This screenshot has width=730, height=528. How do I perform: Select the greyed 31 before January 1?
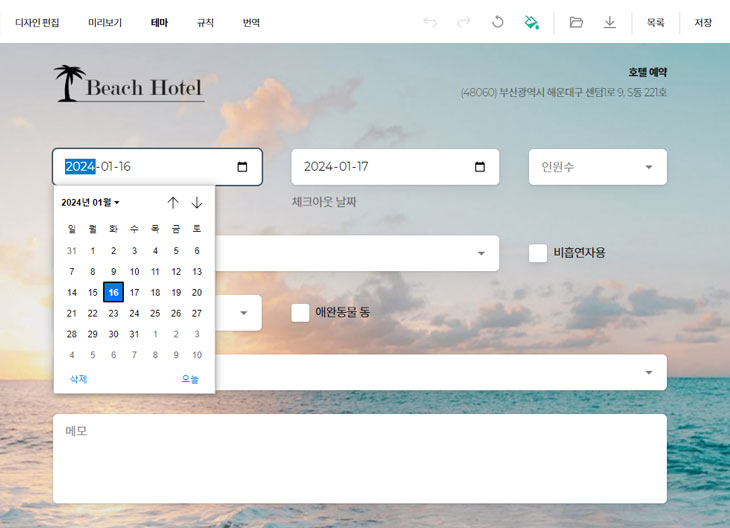coord(72,251)
